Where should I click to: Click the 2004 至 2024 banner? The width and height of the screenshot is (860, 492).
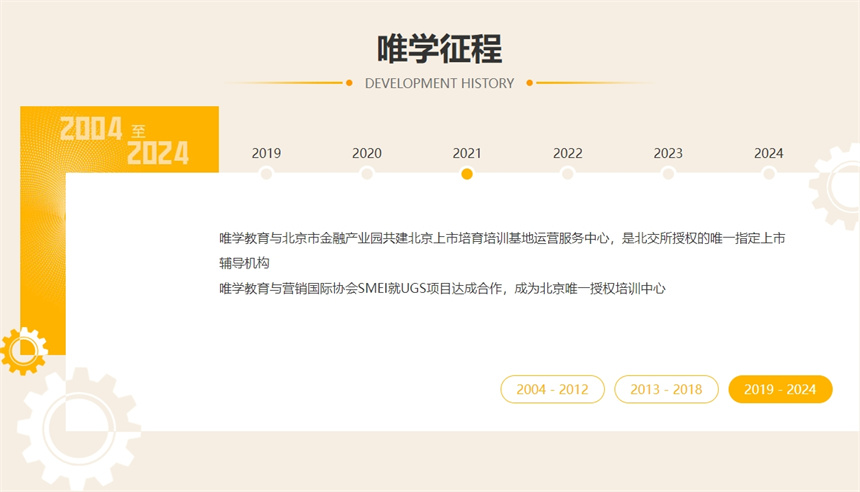point(125,140)
